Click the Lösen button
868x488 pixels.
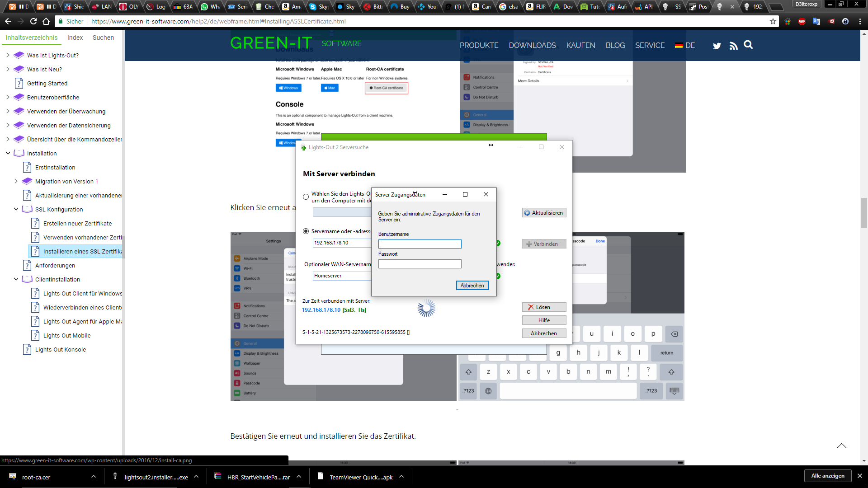544,307
